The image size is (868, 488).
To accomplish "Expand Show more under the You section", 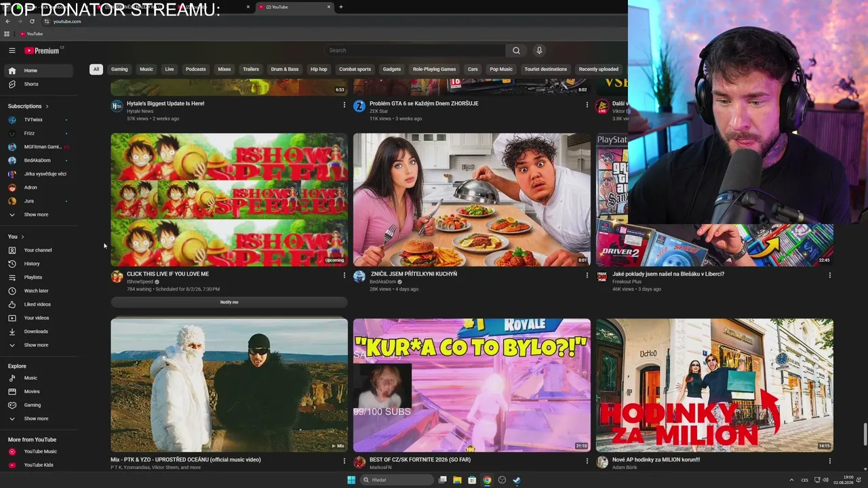I will tap(39, 345).
